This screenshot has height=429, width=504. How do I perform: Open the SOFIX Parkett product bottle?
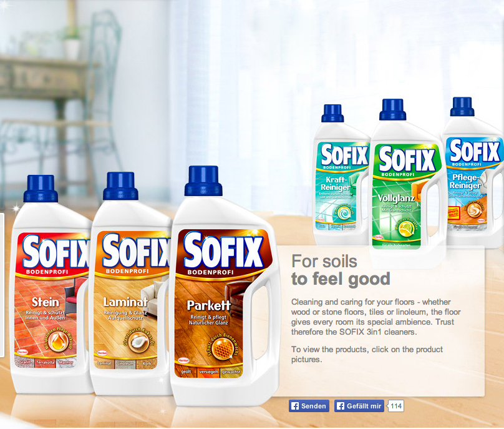pyautogui.click(x=225, y=286)
